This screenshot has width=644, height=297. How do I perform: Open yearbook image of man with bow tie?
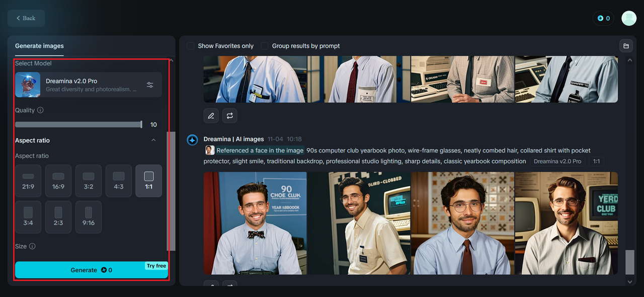255,223
